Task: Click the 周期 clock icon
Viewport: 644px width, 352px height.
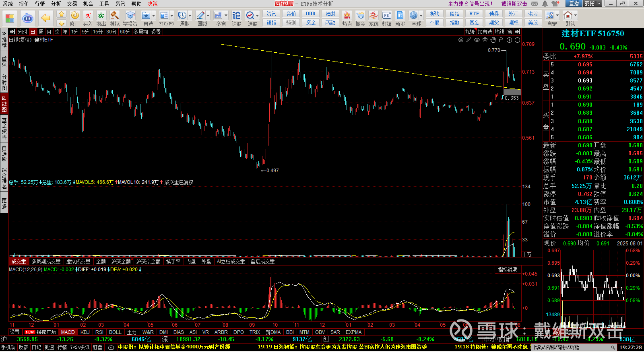Action: [x=182, y=15]
